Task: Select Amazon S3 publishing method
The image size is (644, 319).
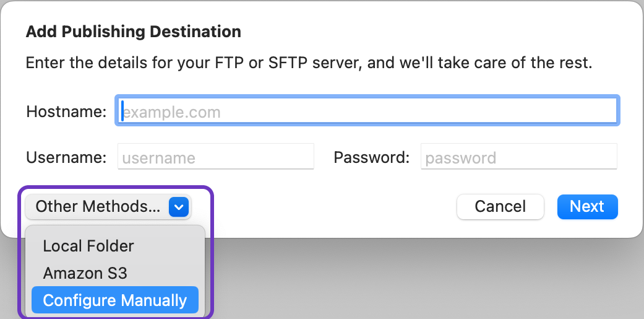Action: [x=85, y=273]
